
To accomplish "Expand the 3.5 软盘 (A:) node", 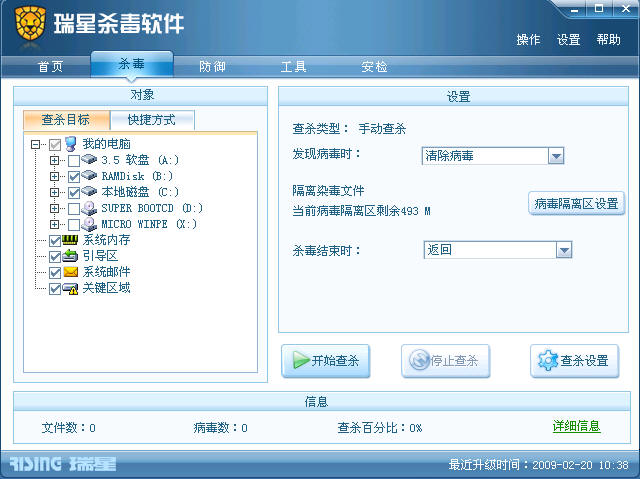I will pyautogui.click(x=55, y=160).
